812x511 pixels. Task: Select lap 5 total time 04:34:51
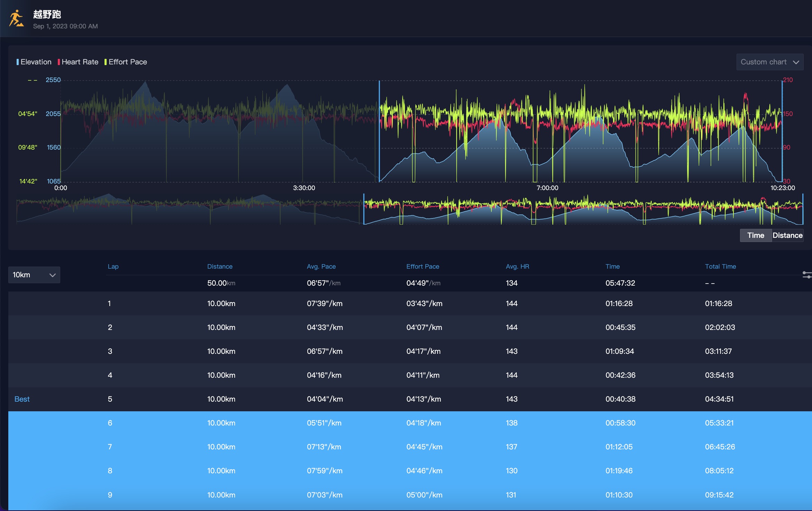(x=719, y=399)
